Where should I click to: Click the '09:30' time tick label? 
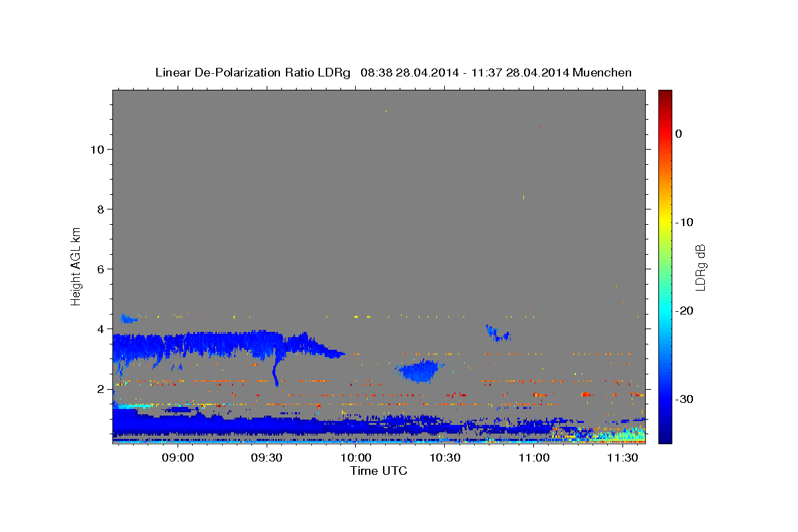[267, 458]
